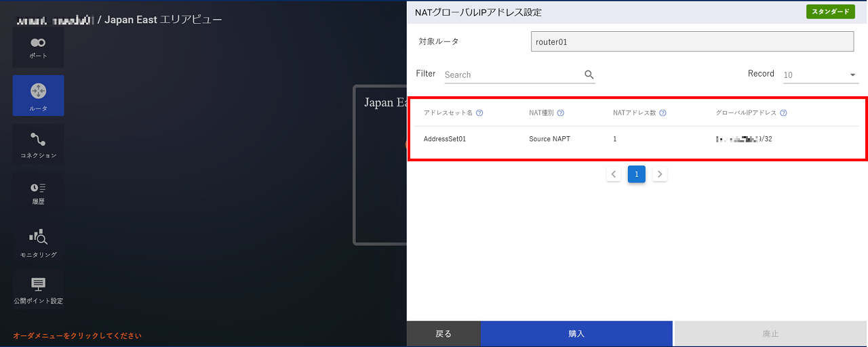Open the Record count dropdown
Image resolution: width=868 pixels, height=347 pixels.
pos(821,75)
